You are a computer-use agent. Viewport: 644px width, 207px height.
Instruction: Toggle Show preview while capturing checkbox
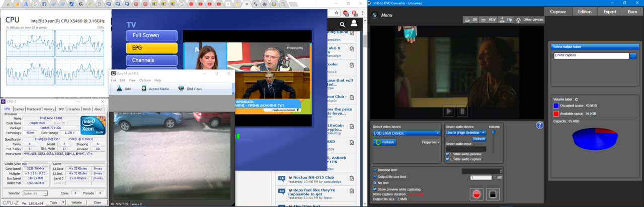[x=375, y=189]
